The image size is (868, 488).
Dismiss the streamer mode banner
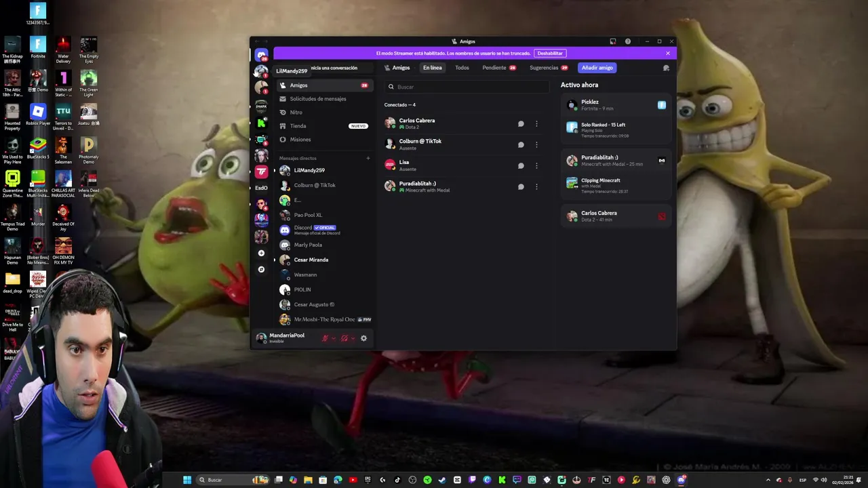667,53
